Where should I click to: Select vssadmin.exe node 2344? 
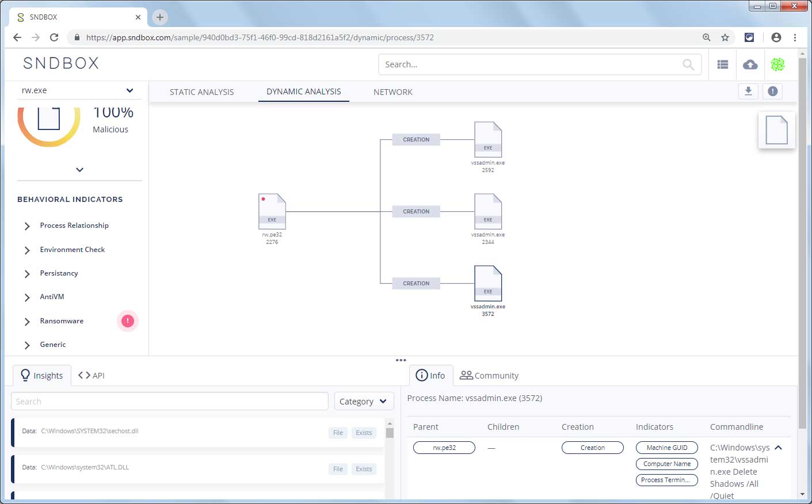coord(488,212)
